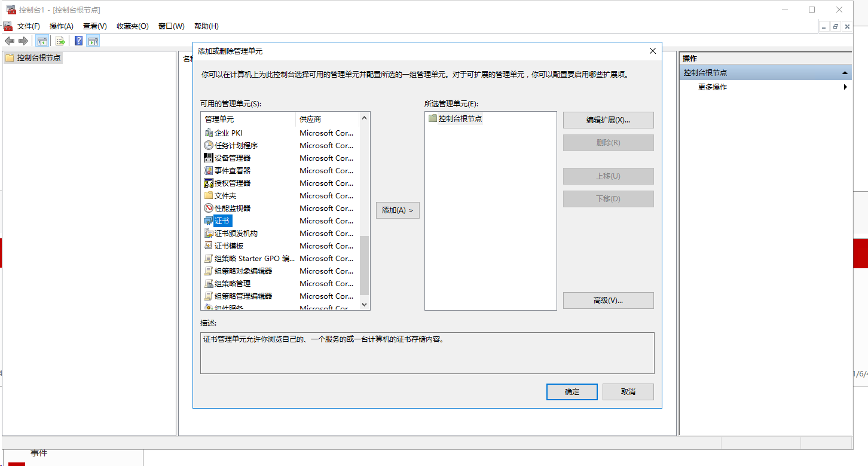Click the export list toolbar icon

point(61,40)
